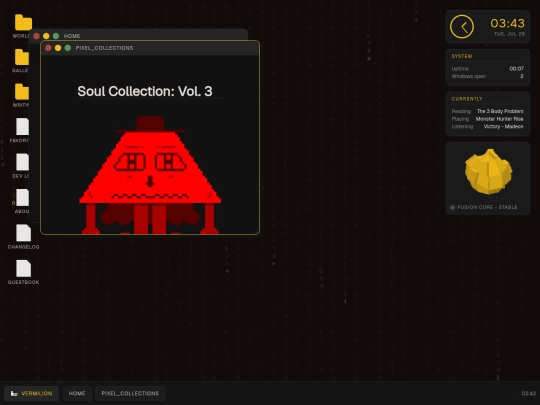This screenshot has height=405, width=540.
Task: Click the 03:43 digital clock widget
Action: 507,23
